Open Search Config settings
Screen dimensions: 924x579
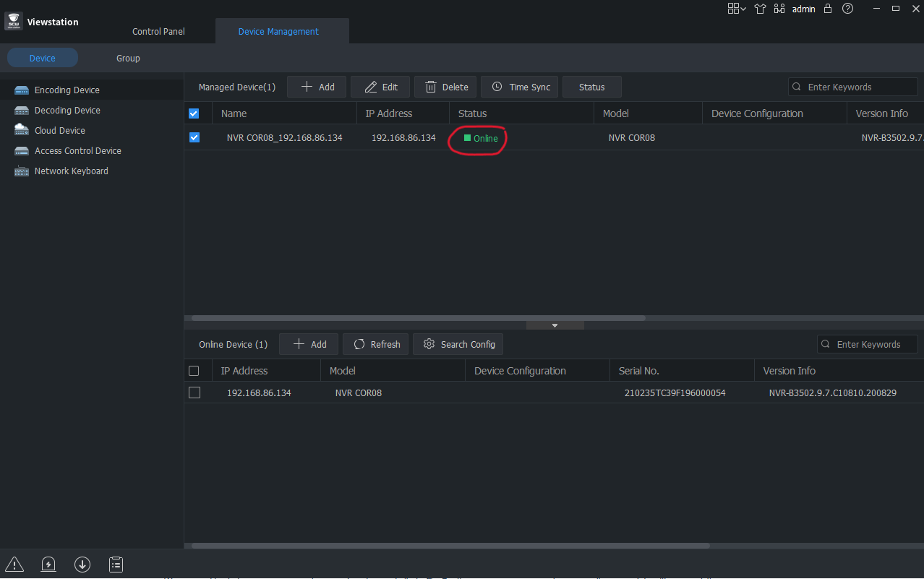coord(458,344)
